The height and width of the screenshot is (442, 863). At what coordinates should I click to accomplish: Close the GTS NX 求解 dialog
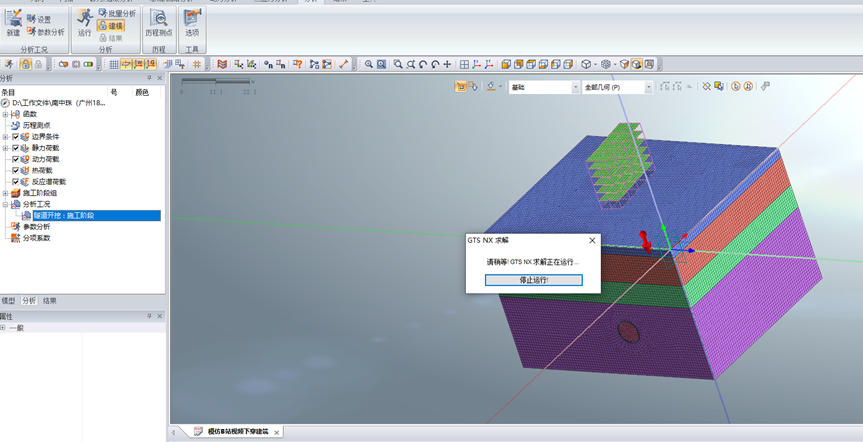point(592,241)
